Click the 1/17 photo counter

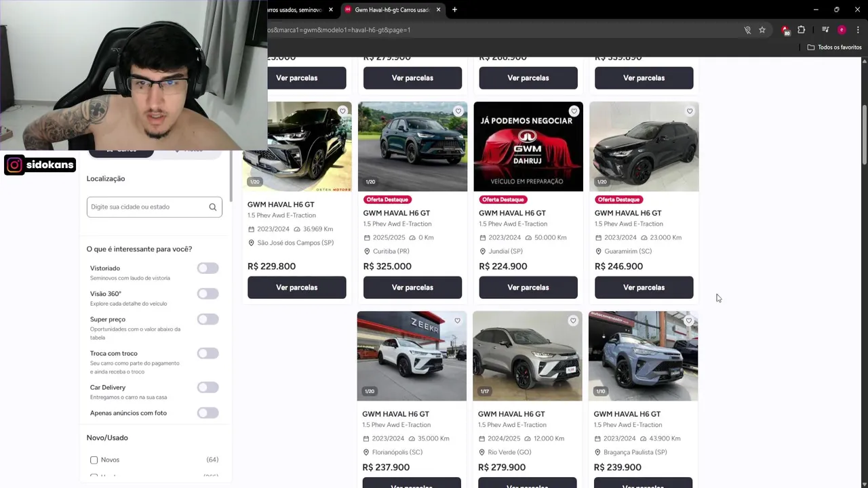[485, 391]
